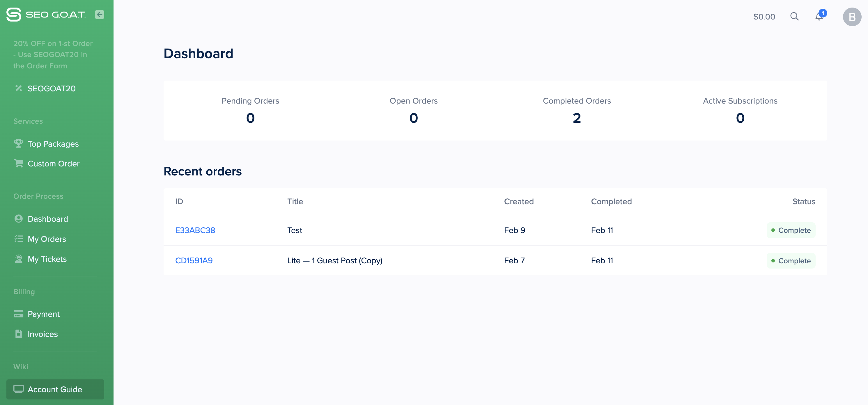Click the 'Test' order title
Screen dimensions: 868x405
(295, 230)
